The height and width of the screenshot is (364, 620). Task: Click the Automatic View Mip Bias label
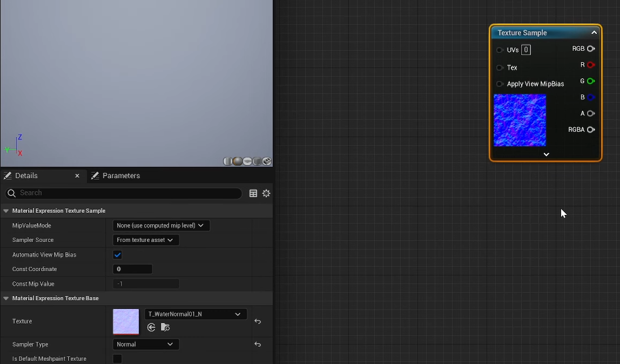click(44, 255)
